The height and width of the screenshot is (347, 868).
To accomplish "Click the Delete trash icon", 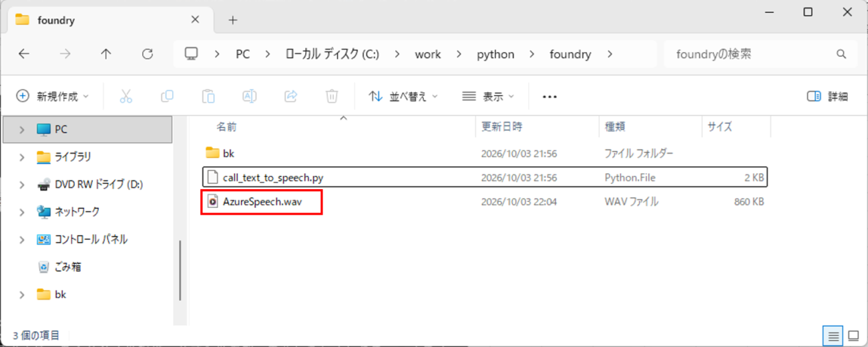I will 332,96.
